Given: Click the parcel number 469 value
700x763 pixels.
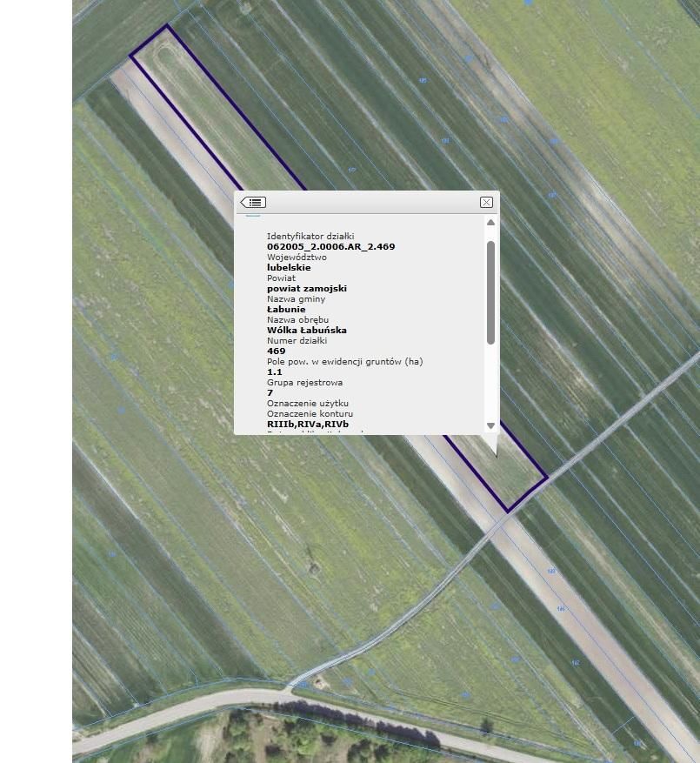Looking at the screenshot, I should coord(276,351).
